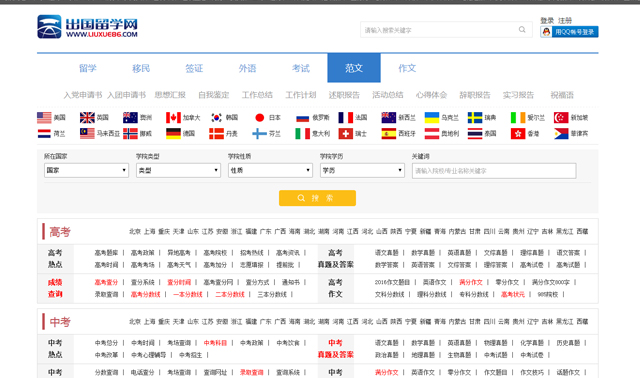This screenshot has height=378, width=640.
Task: Open the red 高考分数线 link
Action: (x=145, y=294)
